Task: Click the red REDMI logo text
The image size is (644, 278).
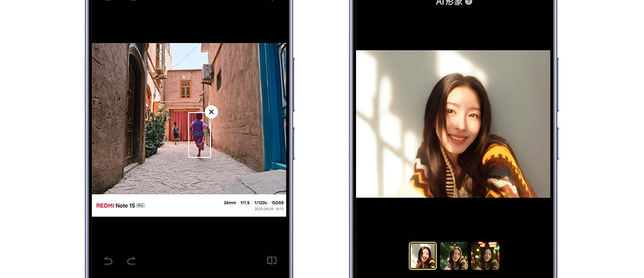Action: [x=107, y=205]
